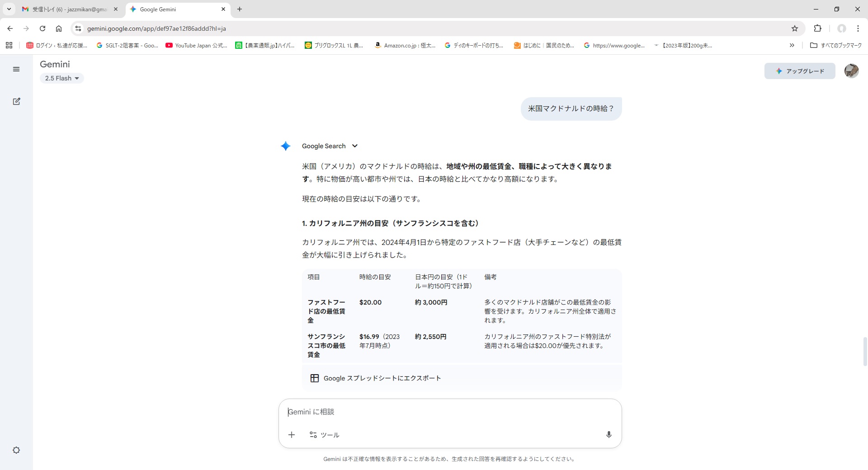Reload the page using the refresh icon
The height and width of the screenshot is (470, 868).
tap(42, 28)
